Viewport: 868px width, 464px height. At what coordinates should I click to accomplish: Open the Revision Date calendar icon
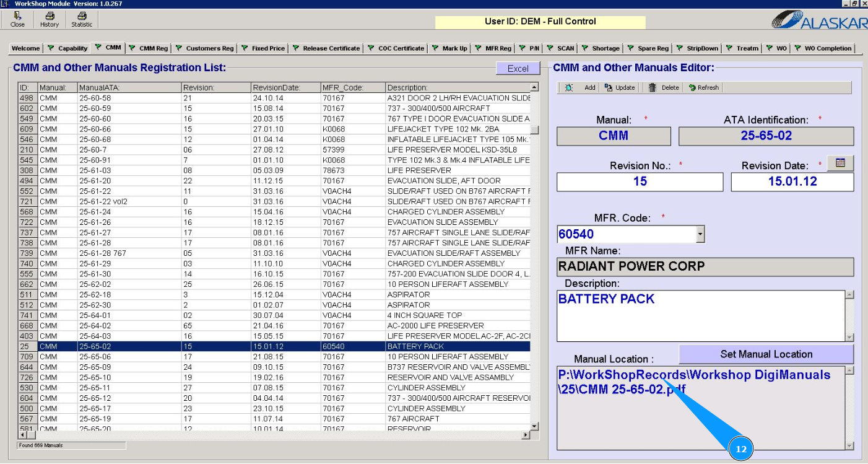coord(841,163)
